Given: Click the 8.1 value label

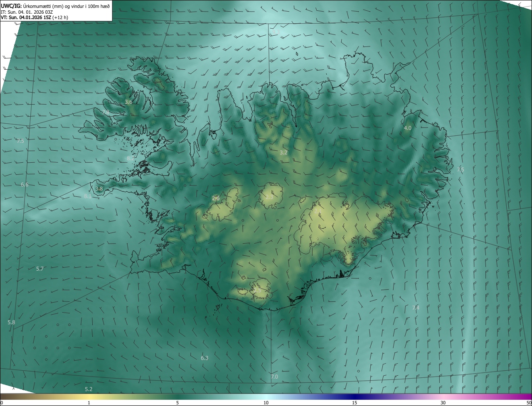Looking at the screenshot, I should [x=88, y=196].
